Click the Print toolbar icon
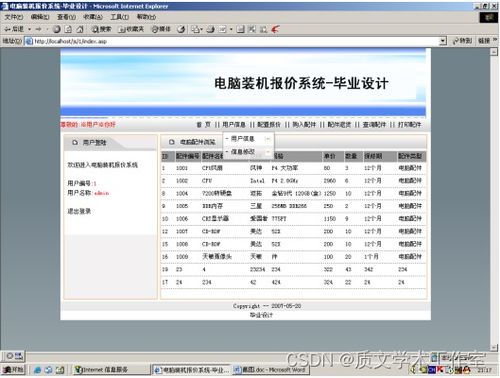The width and height of the screenshot is (500, 378). tap(210, 29)
